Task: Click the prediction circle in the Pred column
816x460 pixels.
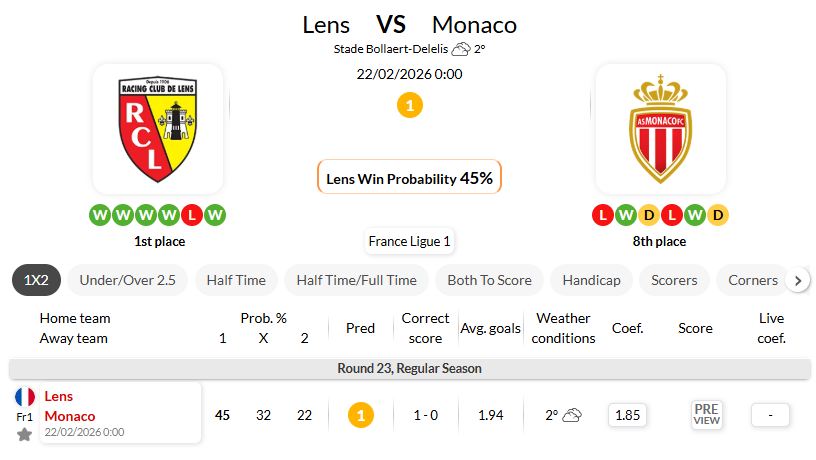Action: [360, 415]
